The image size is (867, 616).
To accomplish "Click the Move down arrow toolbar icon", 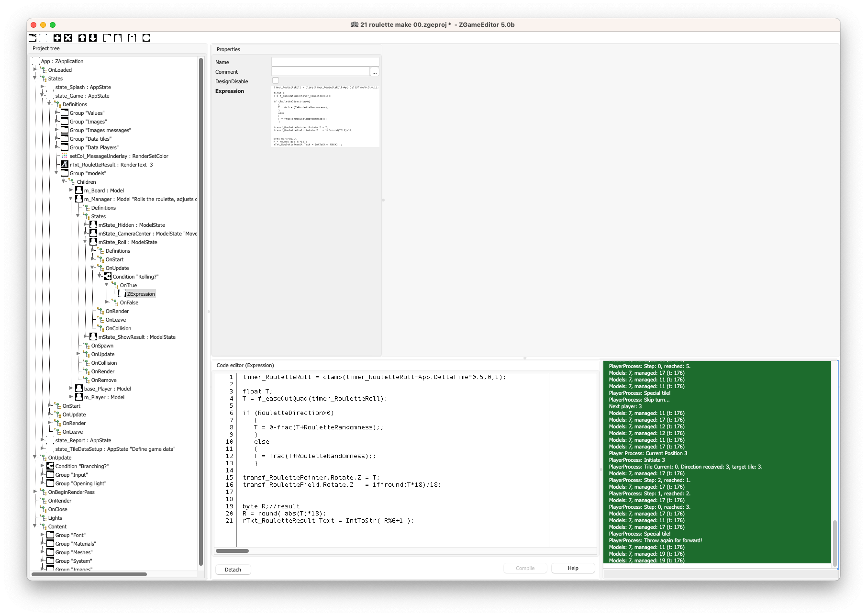I will [x=93, y=38].
